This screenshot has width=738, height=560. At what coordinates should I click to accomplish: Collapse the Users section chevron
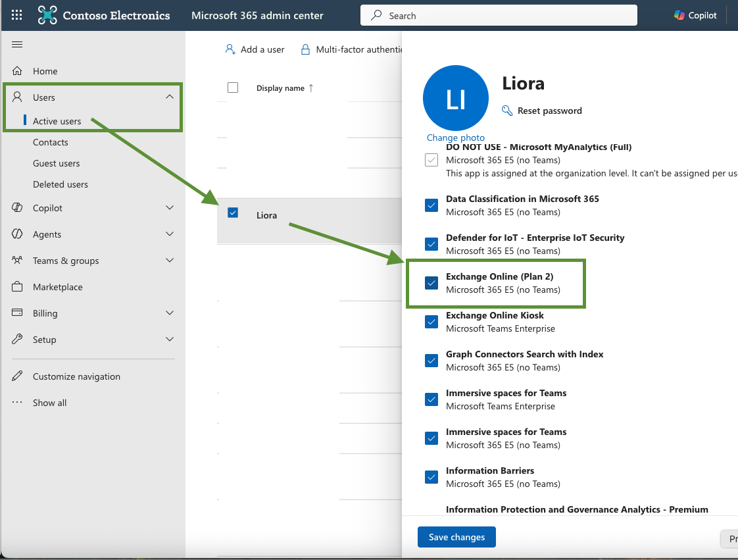pos(170,97)
